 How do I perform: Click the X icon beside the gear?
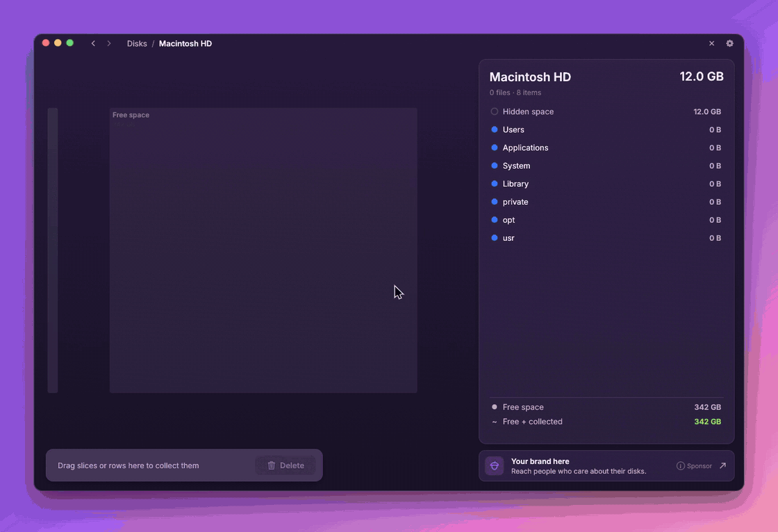click(x=711, y=44)
